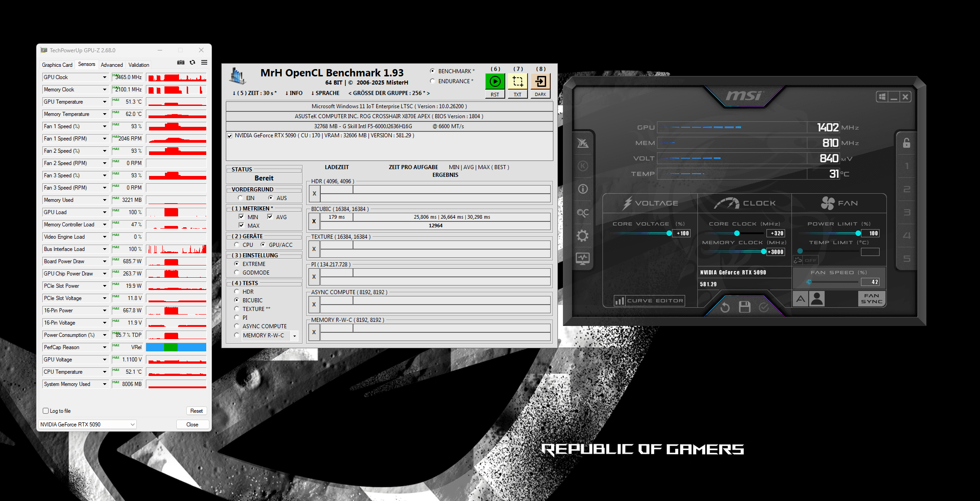Expand NVIDIA GeForce RTX 5090 device dropdown
This screenshot has width=980, height=501.
[132, 425]
